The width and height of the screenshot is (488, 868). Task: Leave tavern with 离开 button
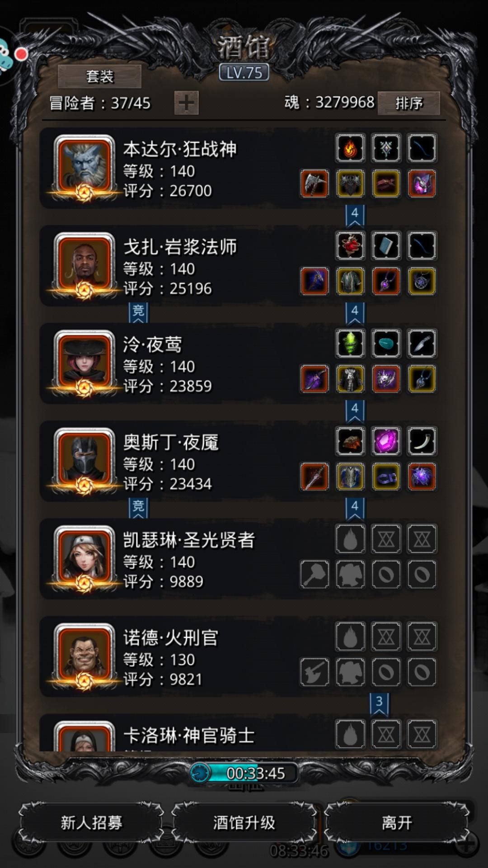(x=397, y=822)
